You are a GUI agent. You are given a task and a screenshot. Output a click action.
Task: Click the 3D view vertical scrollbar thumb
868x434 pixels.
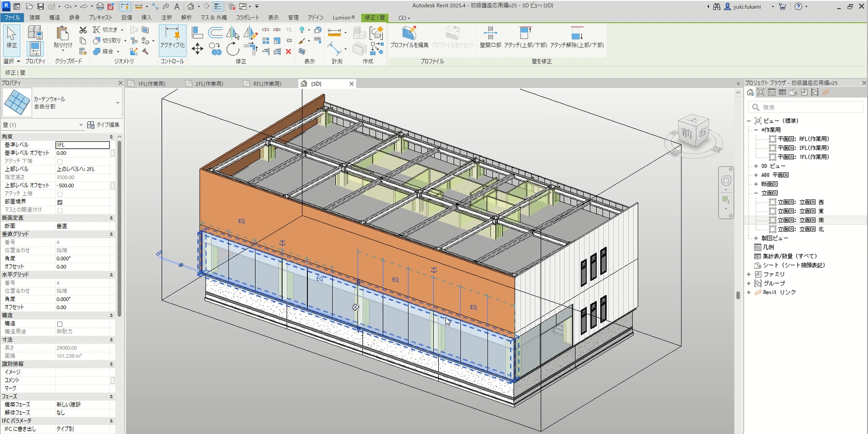[x=738, y=295]
